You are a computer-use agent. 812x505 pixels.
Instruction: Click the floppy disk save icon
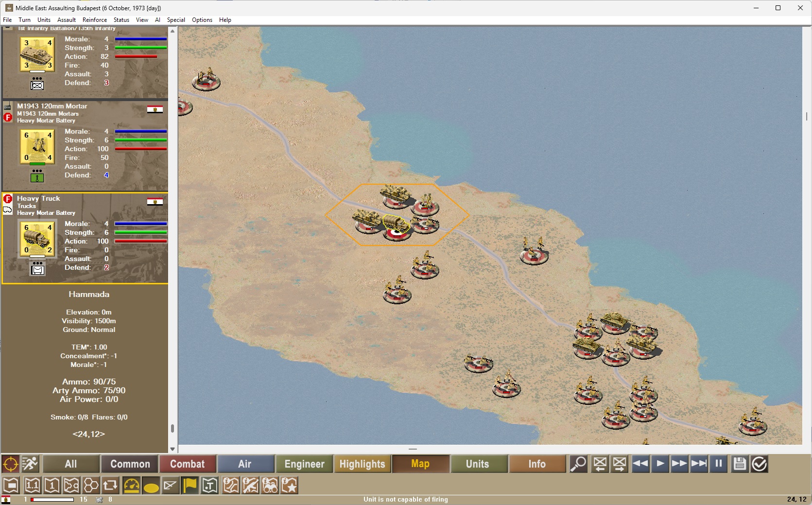coord(740,464)
